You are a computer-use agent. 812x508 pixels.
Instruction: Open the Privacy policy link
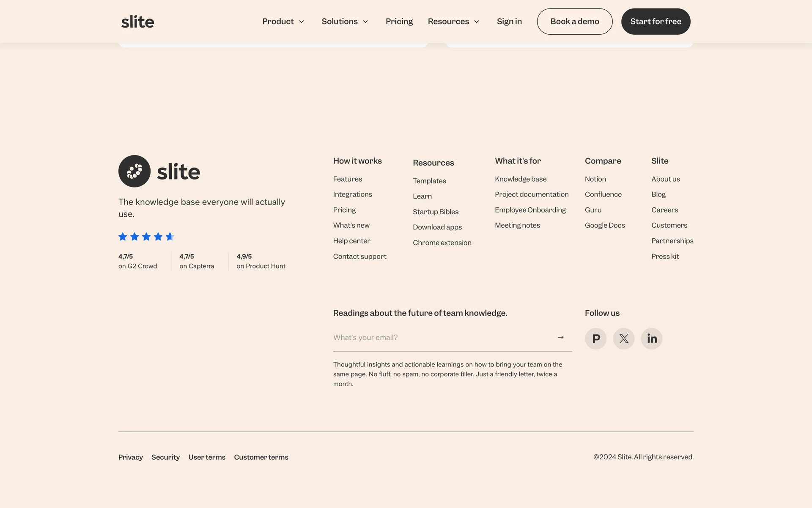click(130, 457)
